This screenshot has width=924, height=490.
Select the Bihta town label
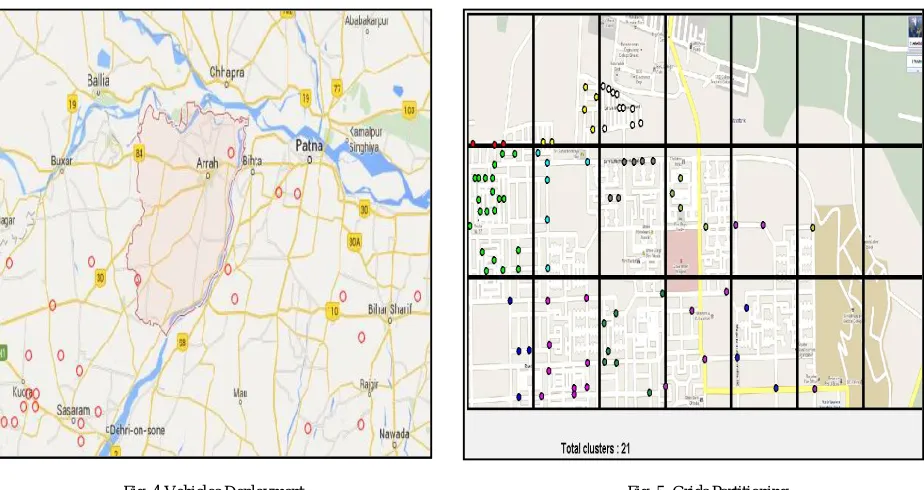[x=252, y=160]
